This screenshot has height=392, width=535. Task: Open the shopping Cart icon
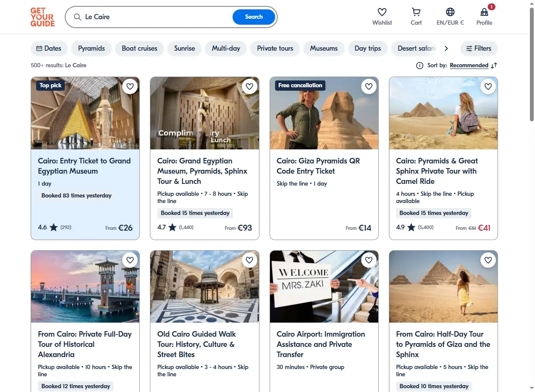coord(416,12)
